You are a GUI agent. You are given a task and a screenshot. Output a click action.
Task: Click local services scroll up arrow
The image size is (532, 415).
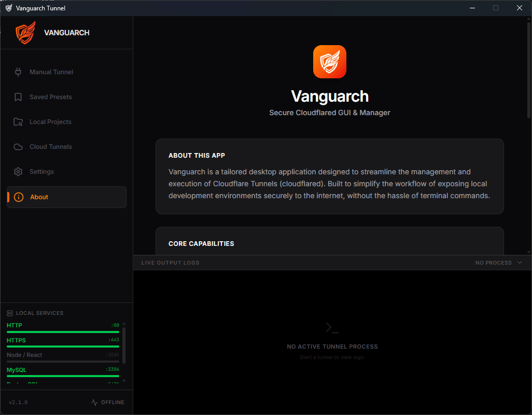click(124, 324)
